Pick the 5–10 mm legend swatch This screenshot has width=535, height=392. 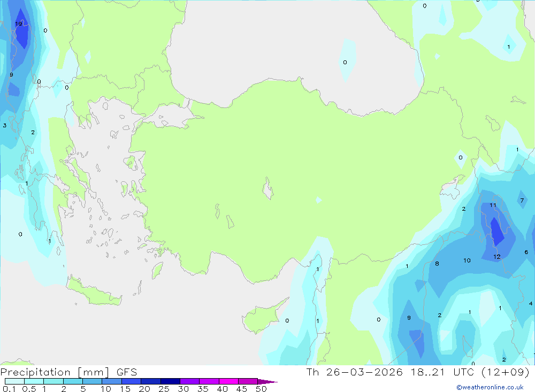coord(92,381)
